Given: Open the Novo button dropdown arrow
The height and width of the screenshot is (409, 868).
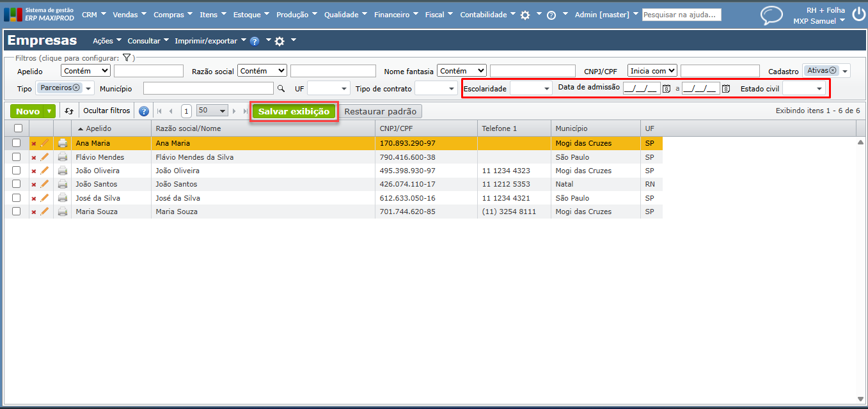Looking at the screenshot, I should tap(50, 111).
